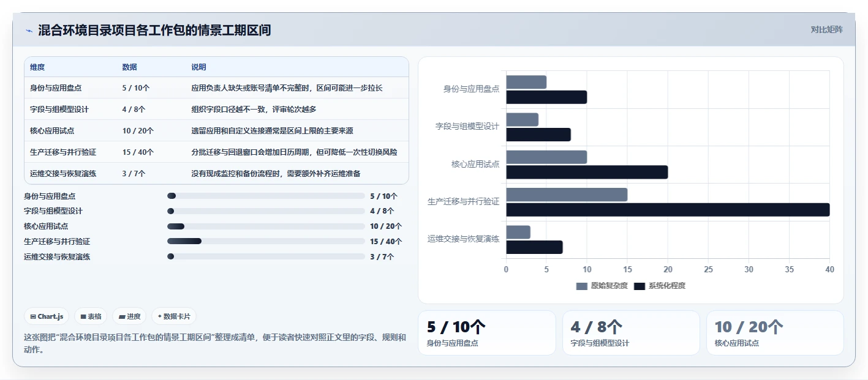This screenshot has height=380, width=868.
Task: Click the x-axis tick label 40
Action: [829, 269]
